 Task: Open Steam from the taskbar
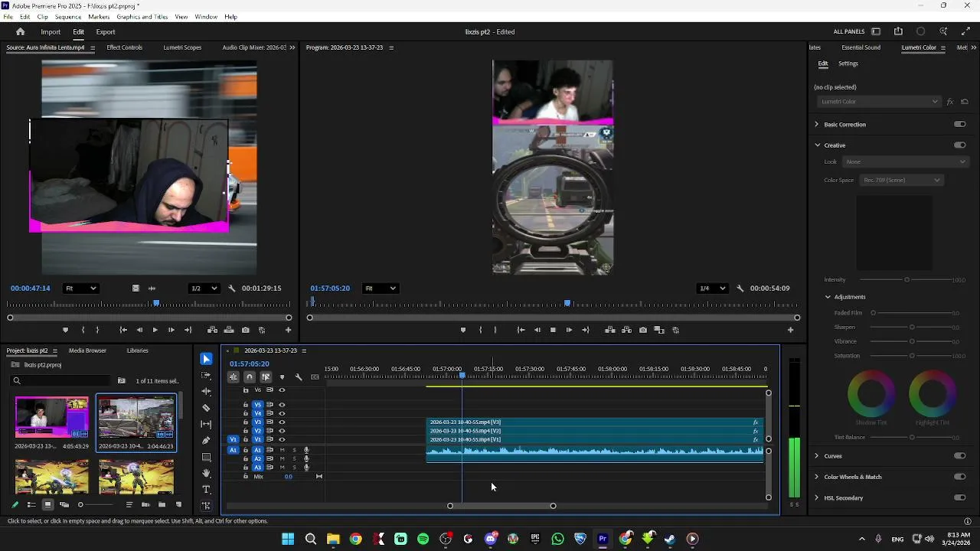click(x=670, y=539)
